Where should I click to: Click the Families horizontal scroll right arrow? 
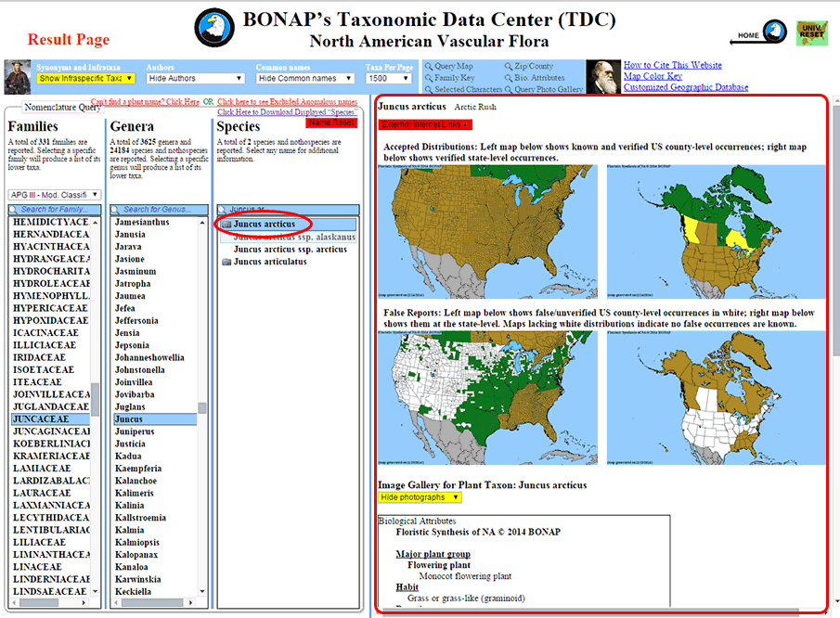84,602
